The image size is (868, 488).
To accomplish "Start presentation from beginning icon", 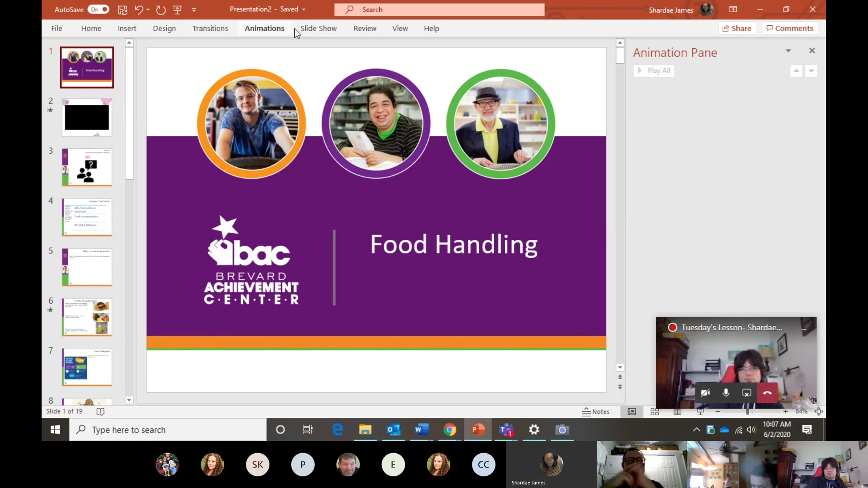I will [177, 10].
